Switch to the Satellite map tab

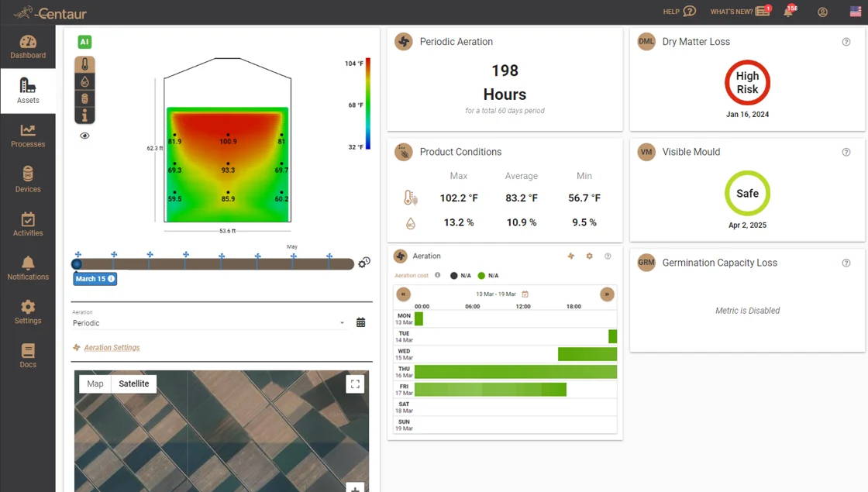[x=133, y=384]
